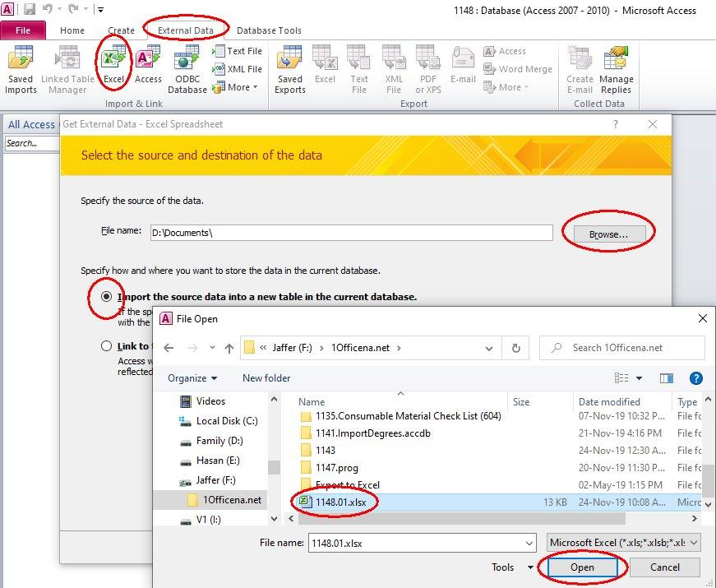Expand the File name combo box dropdown
716x588 pixels.
pyautogui.click(x=529, y=544)
